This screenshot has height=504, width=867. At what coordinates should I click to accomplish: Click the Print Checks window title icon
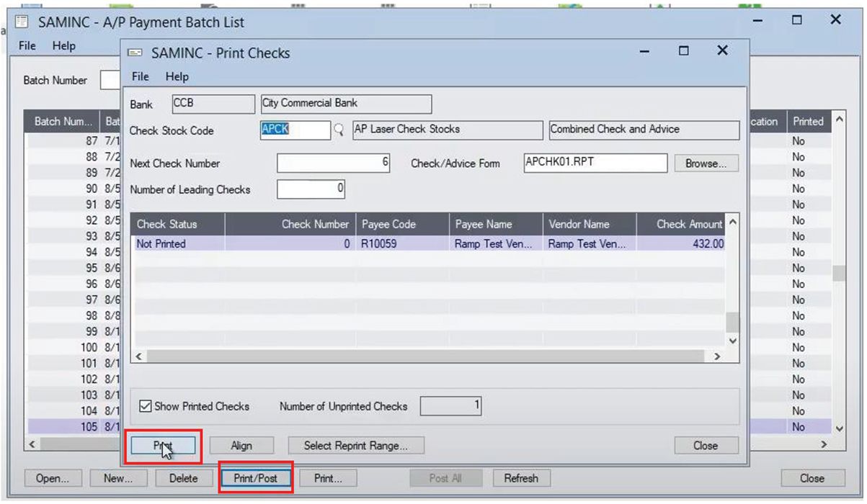click(x=136, y=53)
